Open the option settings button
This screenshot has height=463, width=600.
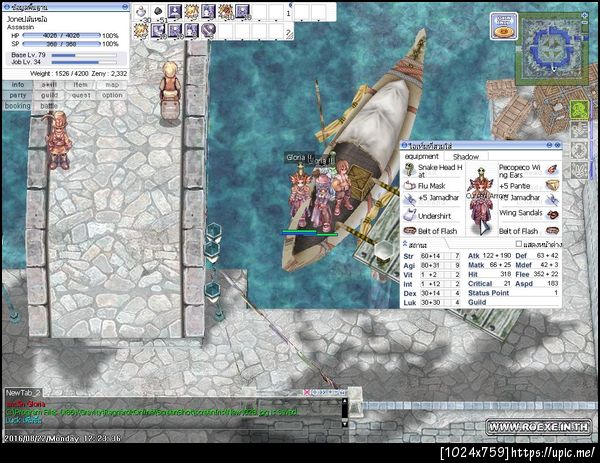(112, 95)
